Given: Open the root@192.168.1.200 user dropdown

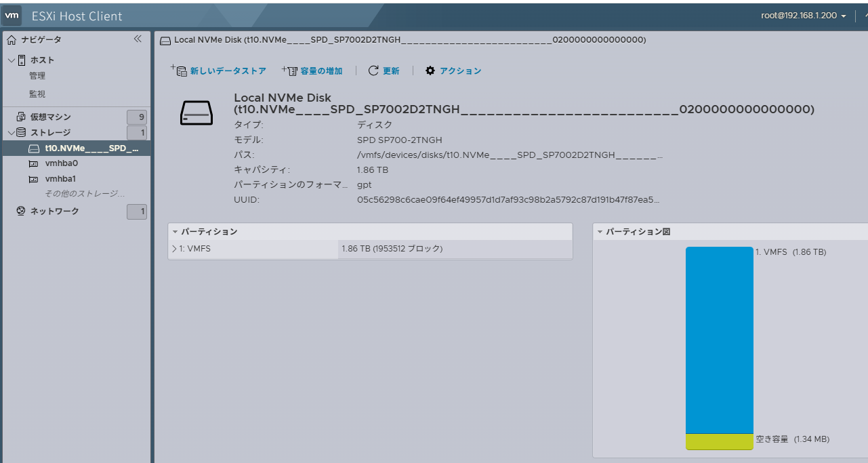Looking at the screenshot, I should tap(804, 16).
